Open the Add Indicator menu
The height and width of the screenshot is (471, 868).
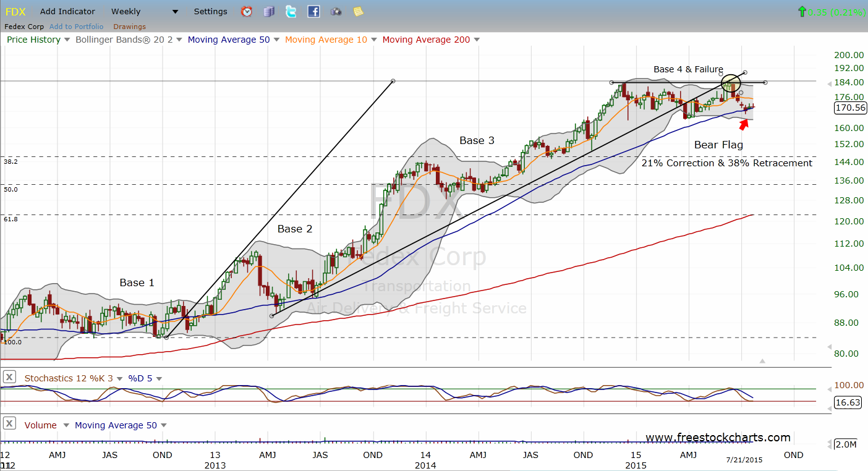[x=67, y=11]
